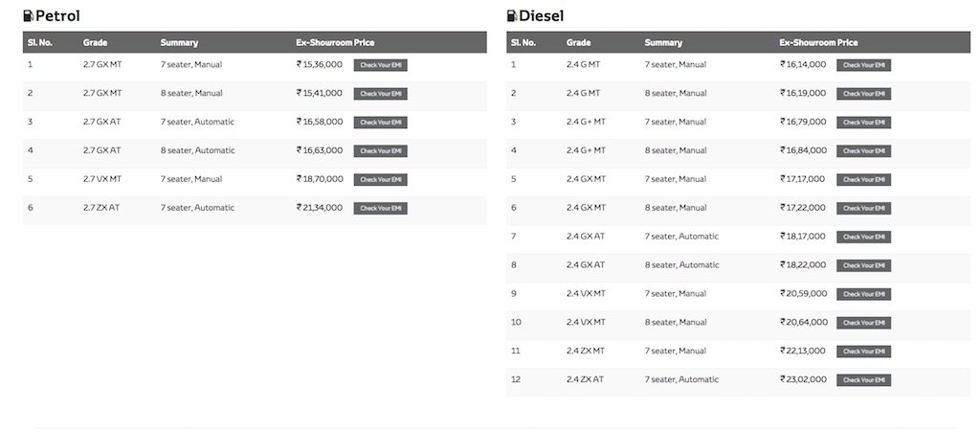Check EMI for Petrol 2.7 GX AT 7 seater
Viewport: 980px width, 432px height.
point(380,123)
